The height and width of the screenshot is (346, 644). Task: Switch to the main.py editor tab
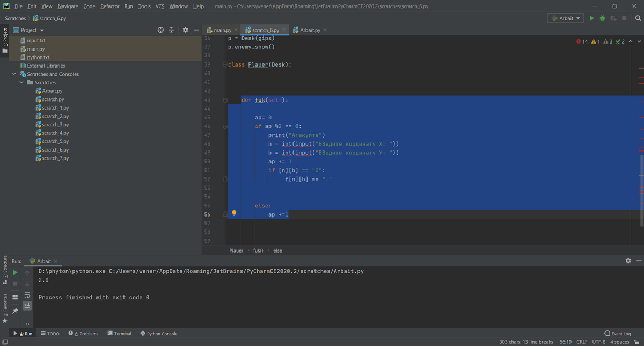(x=222, y=30)
